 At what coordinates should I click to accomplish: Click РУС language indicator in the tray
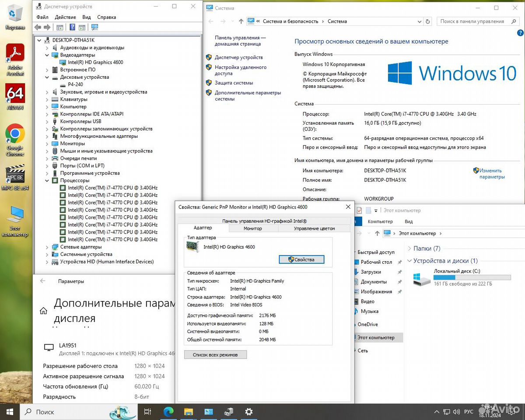tap(469, 412)
